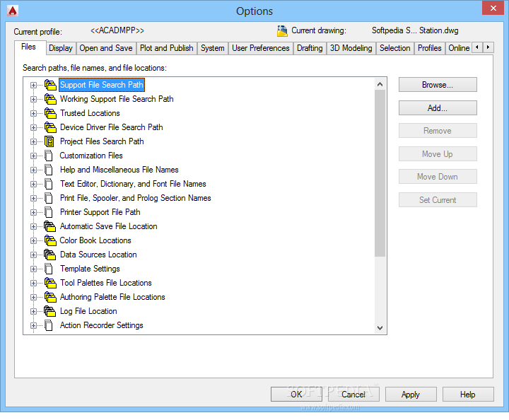Click the Template Settings document icon

(x=49, y=269)
